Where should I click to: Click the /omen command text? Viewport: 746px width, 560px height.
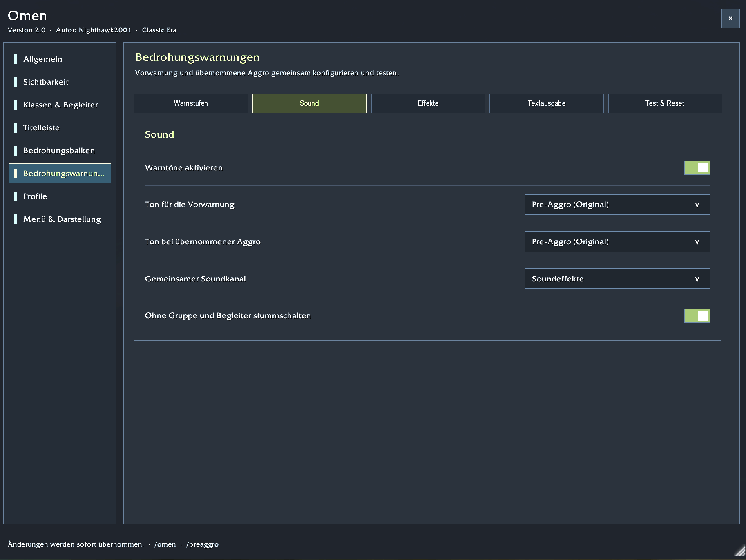point(165,544)
